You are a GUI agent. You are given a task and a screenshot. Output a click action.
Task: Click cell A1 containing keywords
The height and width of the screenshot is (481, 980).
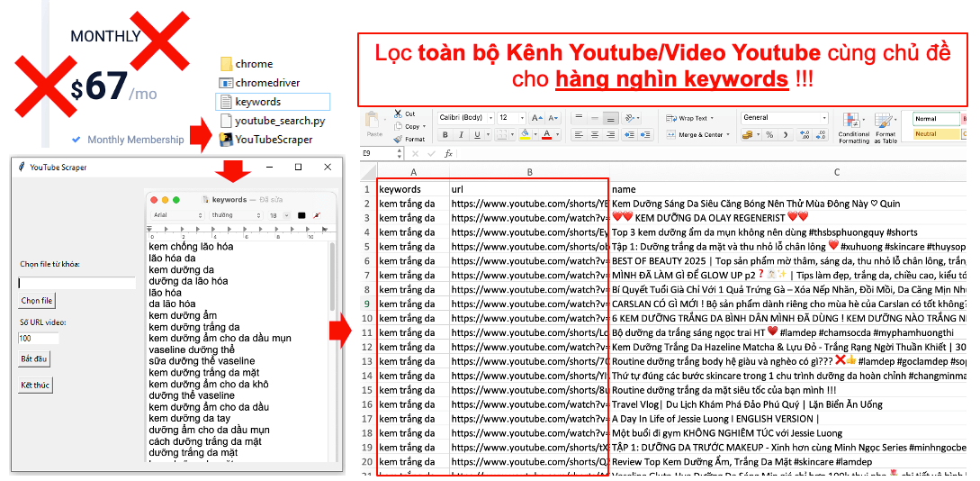point(413,189)
